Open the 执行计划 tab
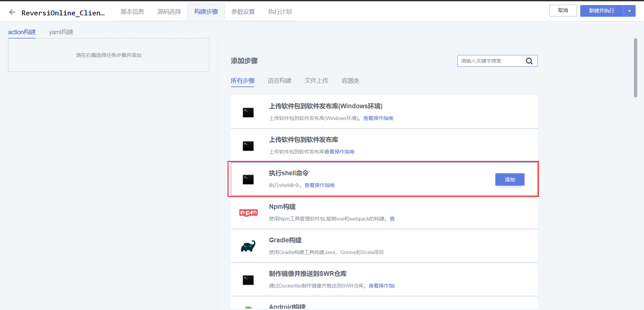644x310 pixels. click(x=280, y=11)
